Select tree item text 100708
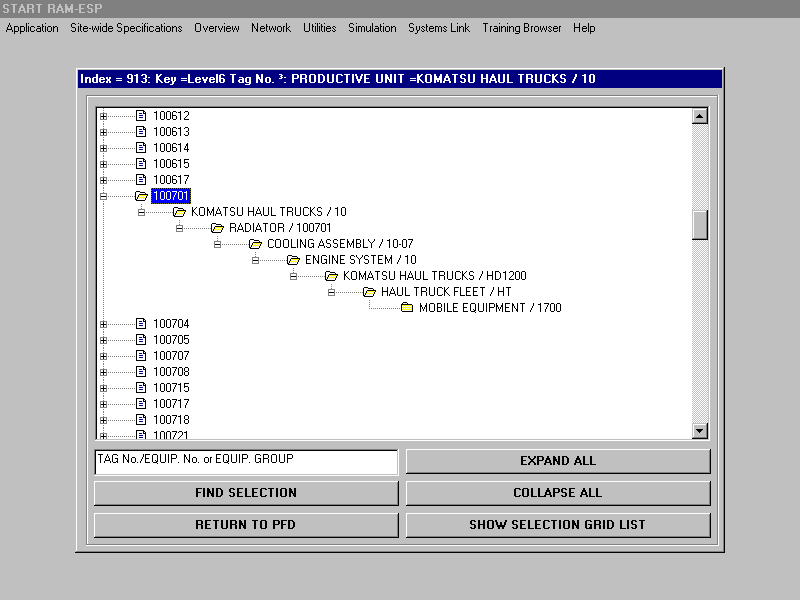Viewport: 800px width, 600px height. (171, 372)
